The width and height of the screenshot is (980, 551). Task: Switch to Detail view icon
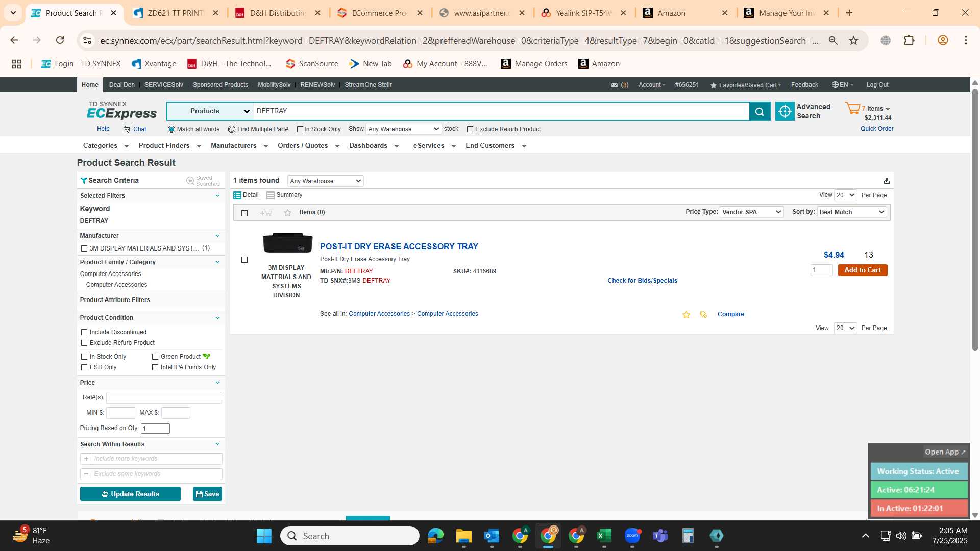[237, 195]
